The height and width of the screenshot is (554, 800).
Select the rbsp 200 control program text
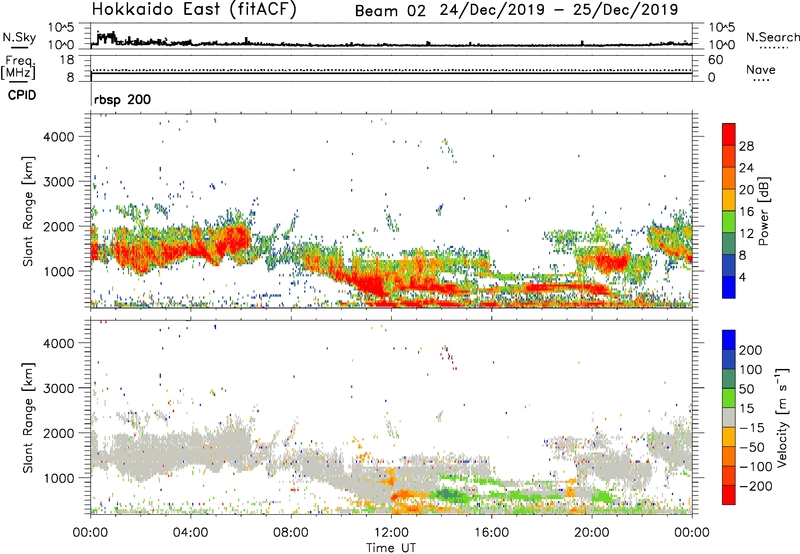(x=122, y=99)
